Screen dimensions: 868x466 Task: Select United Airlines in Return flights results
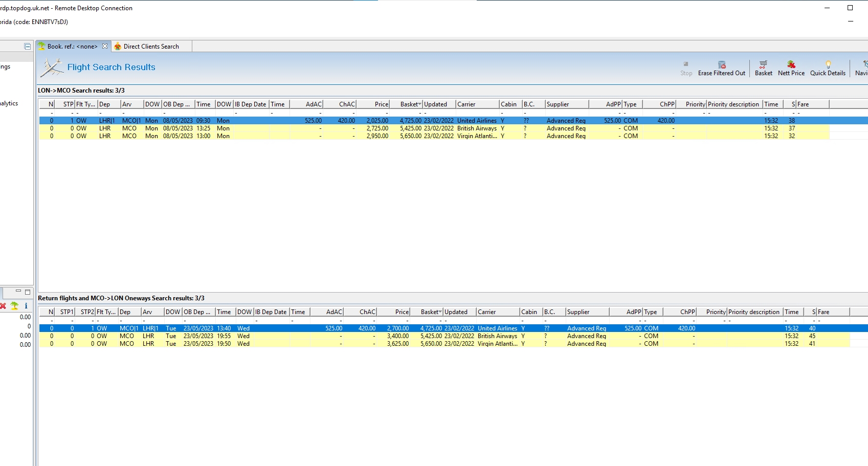pyautogui.click(x=497, y=328)
